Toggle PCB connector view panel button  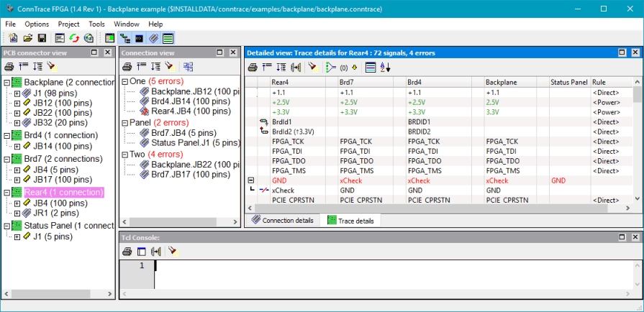(109, 38)
